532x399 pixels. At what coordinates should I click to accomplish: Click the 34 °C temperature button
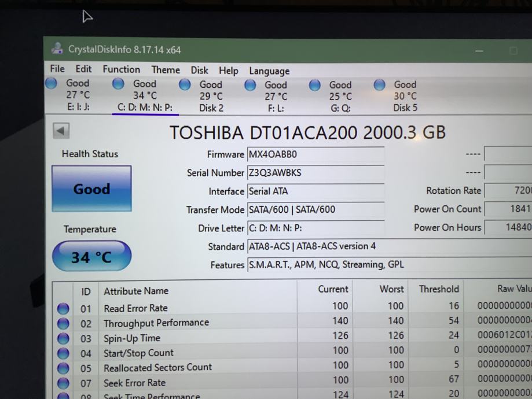[91, 257]
